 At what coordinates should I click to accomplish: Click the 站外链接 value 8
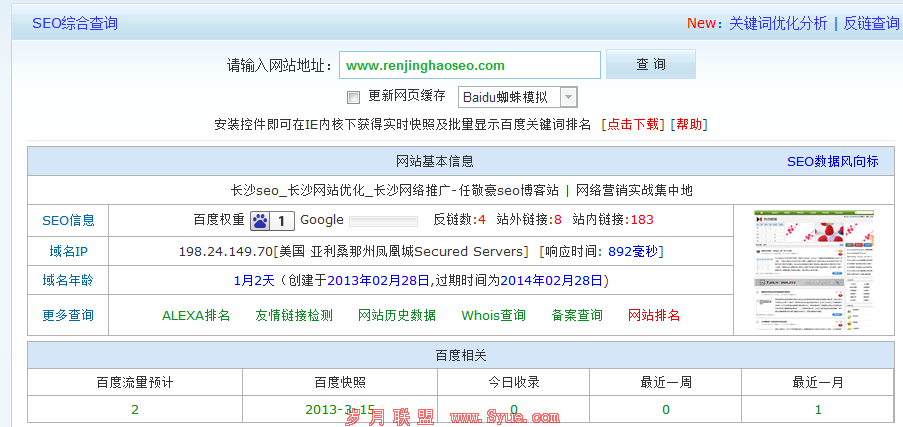pyautogui.click(x=557, y=220)
